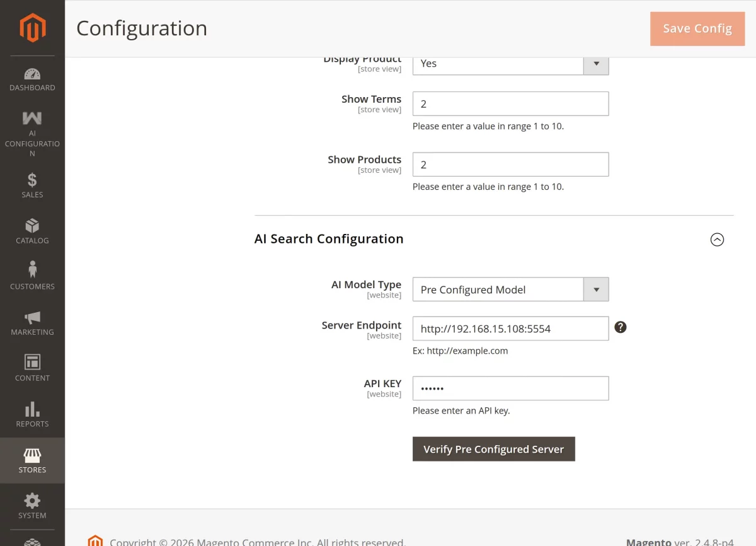Open the Content menu

pos(32,369)
